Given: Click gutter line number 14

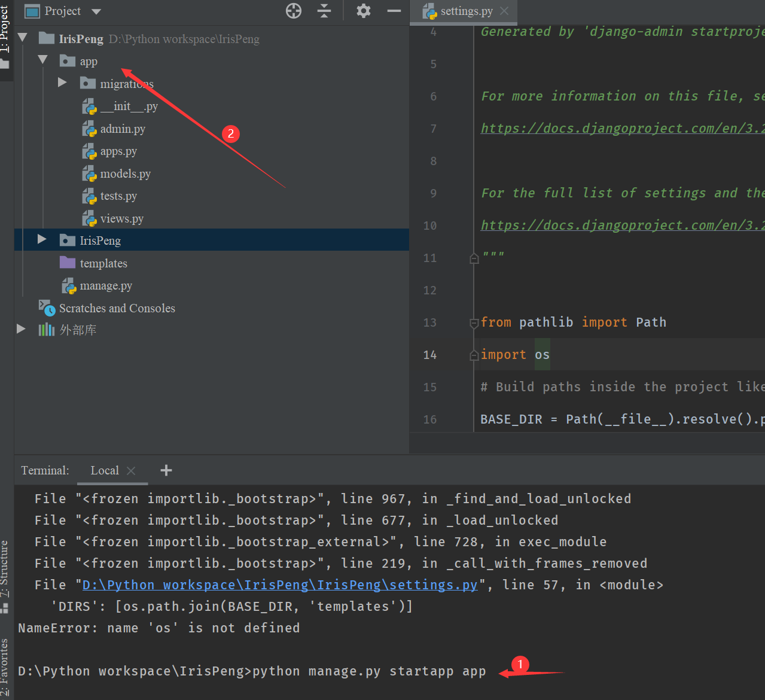Looking at the screenshot, I should tap(430, 355).
